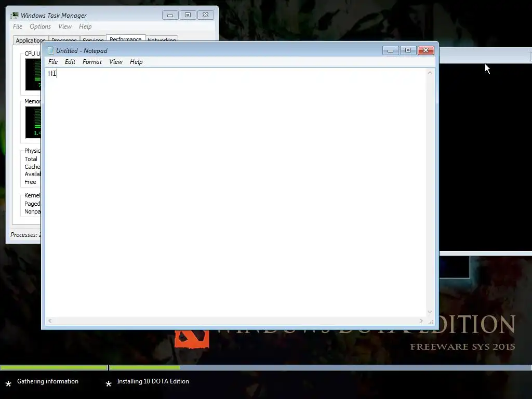Click the Paged row in Task Manager
532x399 pixels.
32,204
